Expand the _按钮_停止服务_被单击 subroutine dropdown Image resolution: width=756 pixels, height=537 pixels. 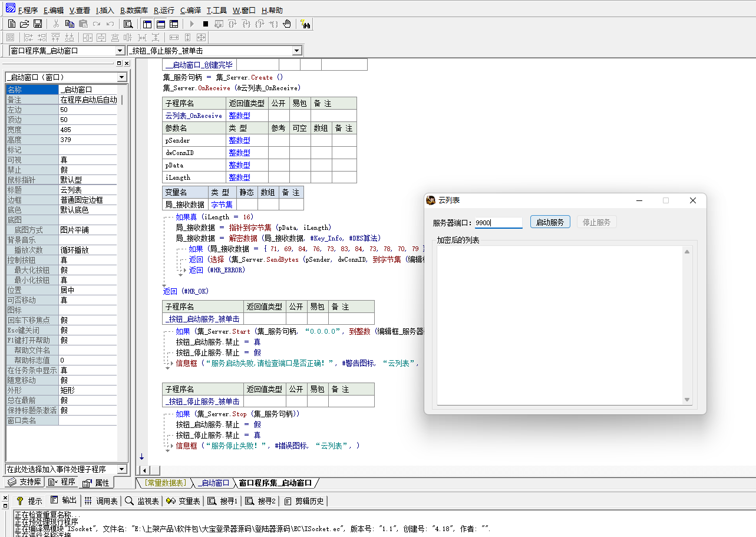(296, 51)
